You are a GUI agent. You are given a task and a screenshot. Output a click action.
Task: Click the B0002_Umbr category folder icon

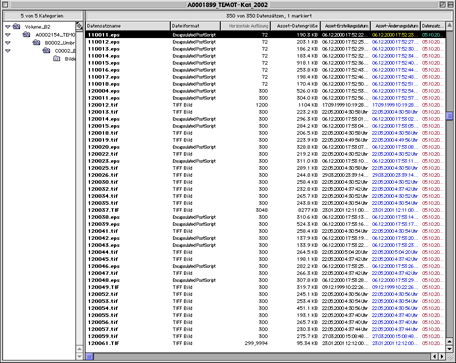coord(37,42)
